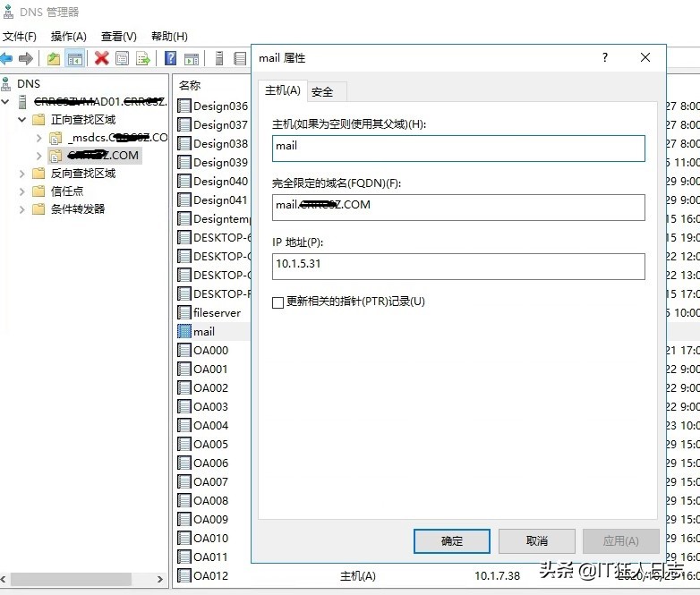700x595 pixels.
Task: Expand the reverse lookup zones node
Action: pyautogui.click(x=21, y=174)
